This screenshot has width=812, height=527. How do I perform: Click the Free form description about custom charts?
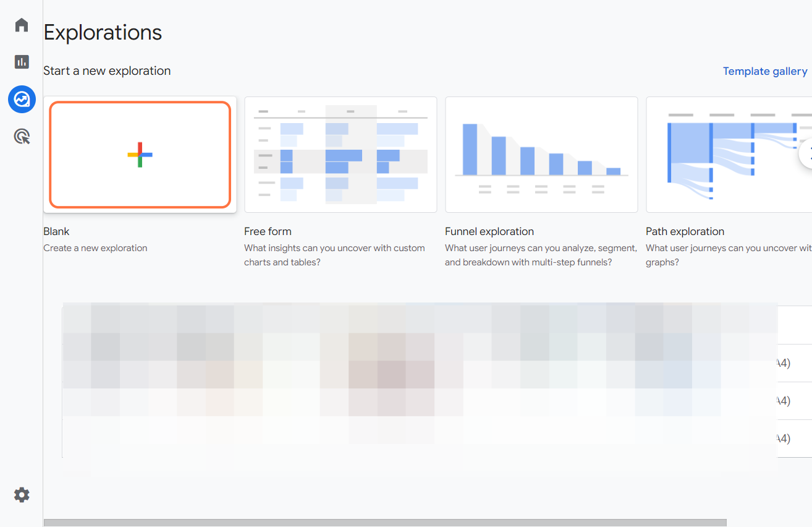334,255
